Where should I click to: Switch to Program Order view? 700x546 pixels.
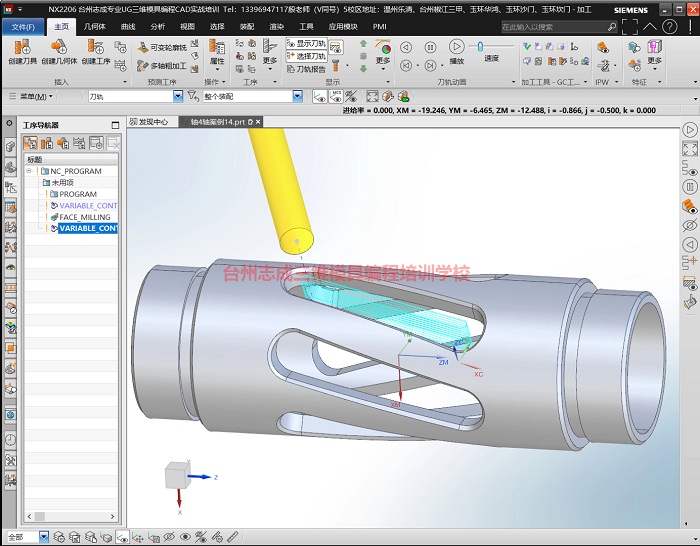[30, 143]
